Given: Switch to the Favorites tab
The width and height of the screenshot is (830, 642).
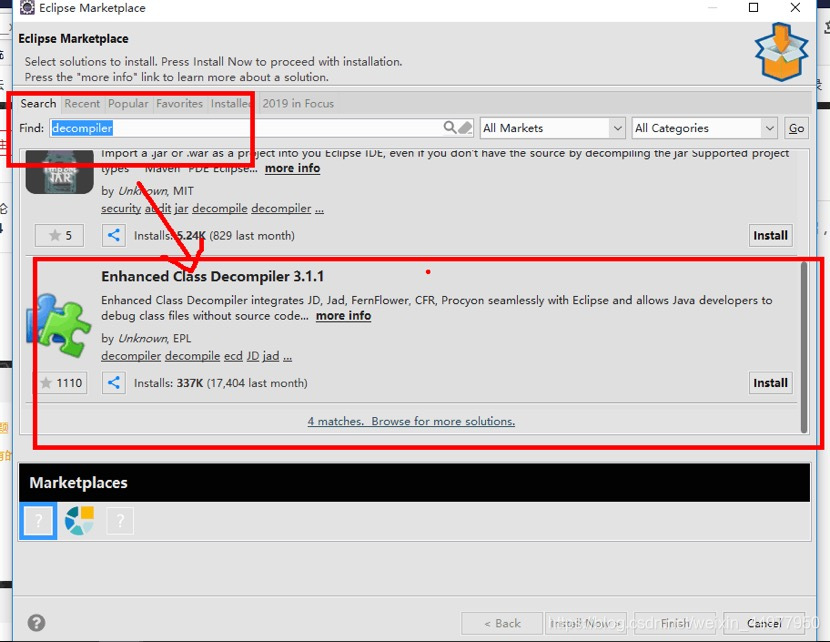Looking at the screenshot, I should pyautogui.click(x=179, y=103).
